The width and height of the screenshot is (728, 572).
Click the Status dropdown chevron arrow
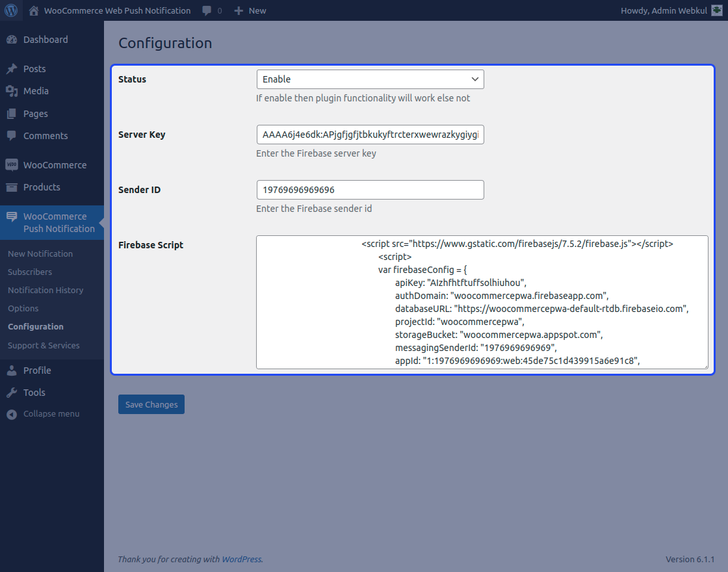(x=474, y=79)
